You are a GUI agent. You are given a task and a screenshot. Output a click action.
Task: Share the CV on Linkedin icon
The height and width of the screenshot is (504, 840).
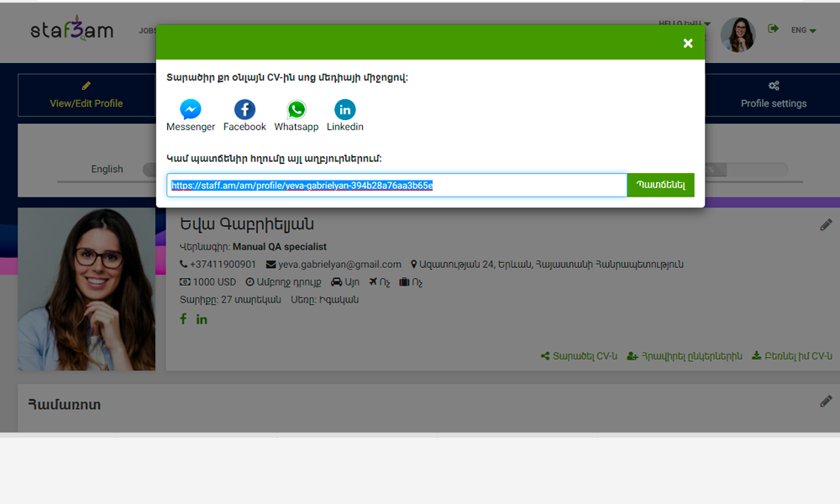pyautogui.click(x=345, y=109)
